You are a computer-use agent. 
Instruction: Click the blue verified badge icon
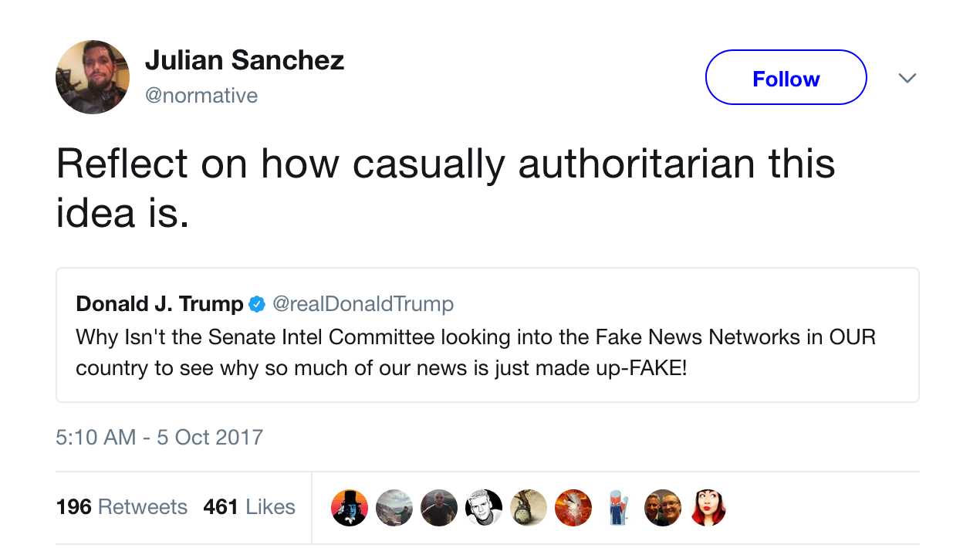click(257, 305)
